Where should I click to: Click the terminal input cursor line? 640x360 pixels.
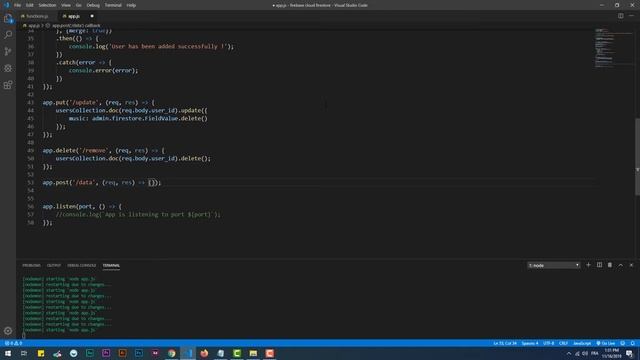point(24,336)
